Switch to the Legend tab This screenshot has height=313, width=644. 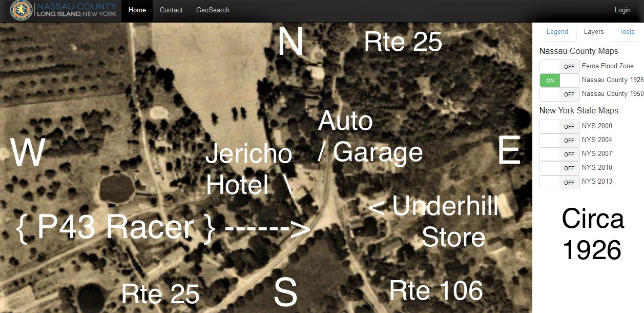coord(557,32)
